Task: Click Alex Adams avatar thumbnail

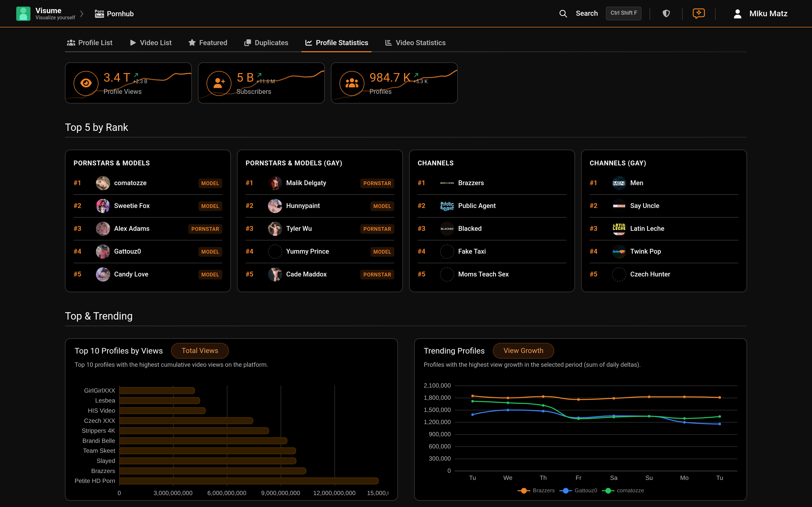Action: [103, 229]
